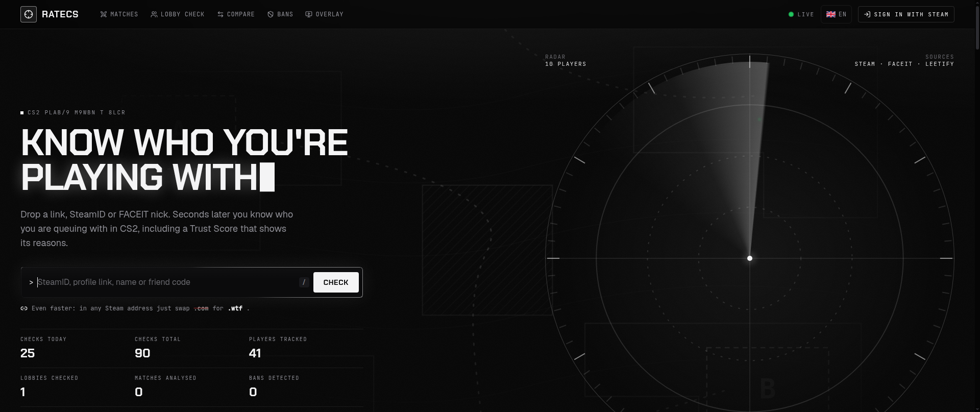Click the 'PLAYERS TRACKED' value 41
This screenshot has height=412, width=980.
(255, 353)
